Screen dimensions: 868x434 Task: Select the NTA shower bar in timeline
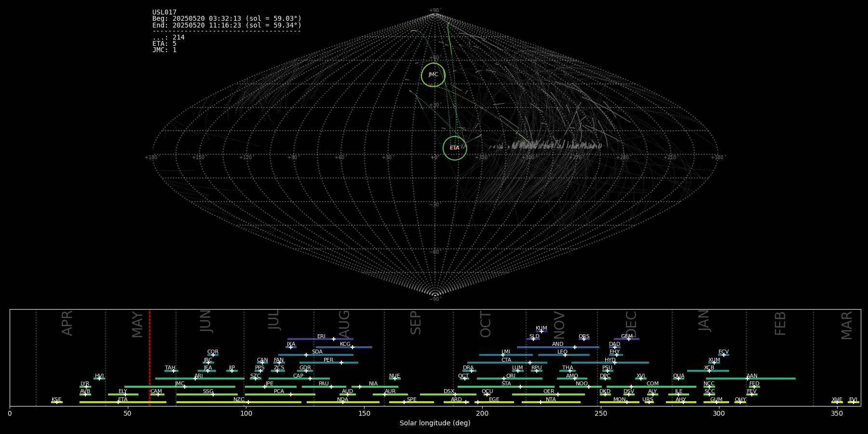tap(551, 402)
